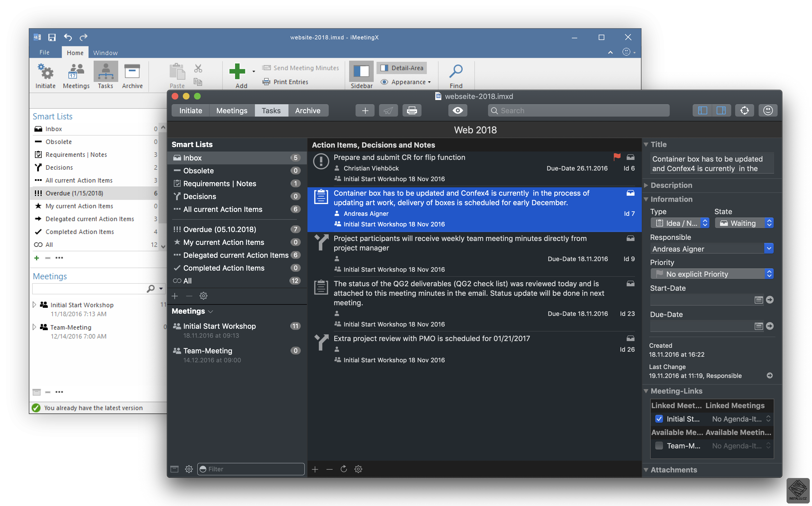The image size is (812, 506).
Task: Click the sync circle button in Mac toolbar
Action: pos(744,110)
